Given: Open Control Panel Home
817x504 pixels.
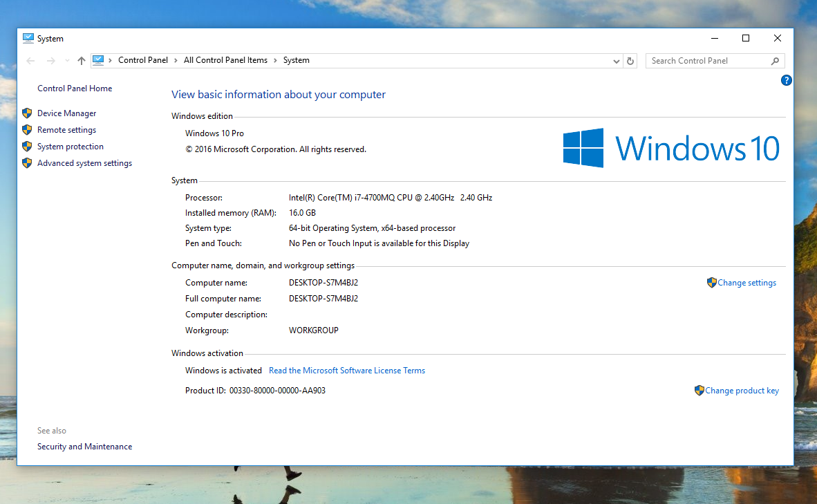Looking at the screenshot, I should (x=75, y=88).
